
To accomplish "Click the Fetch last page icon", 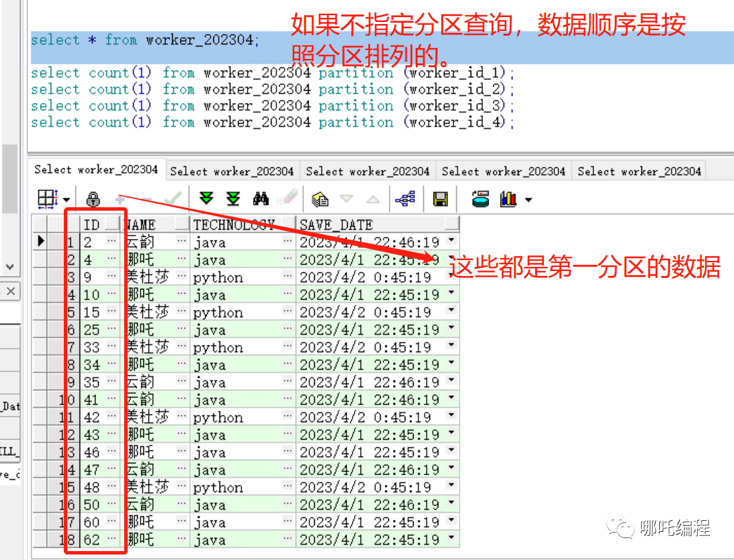I will [233, 199].
